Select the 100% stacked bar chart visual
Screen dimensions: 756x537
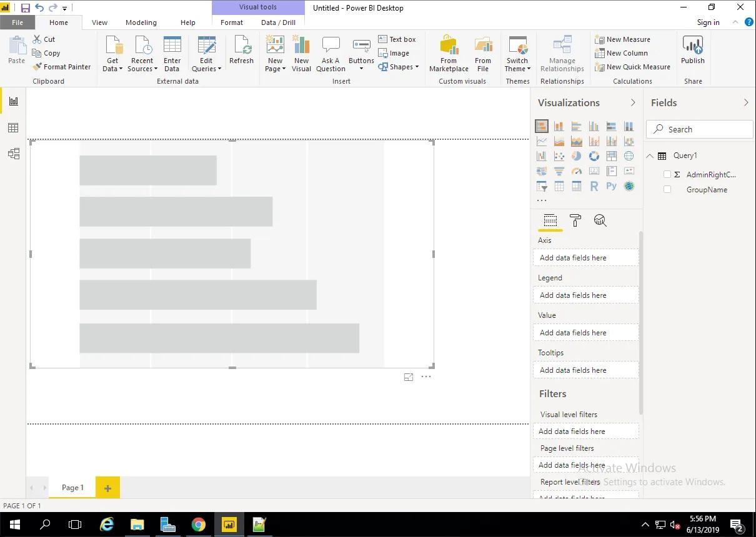(612, 126)
